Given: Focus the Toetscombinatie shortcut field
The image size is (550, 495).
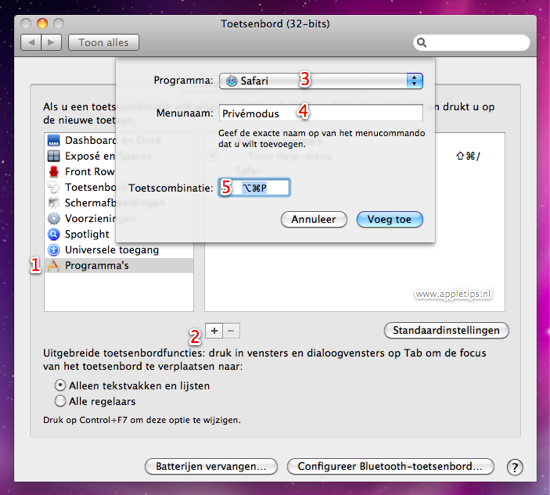Looking at the screenshot, I should tap(254, 188).
